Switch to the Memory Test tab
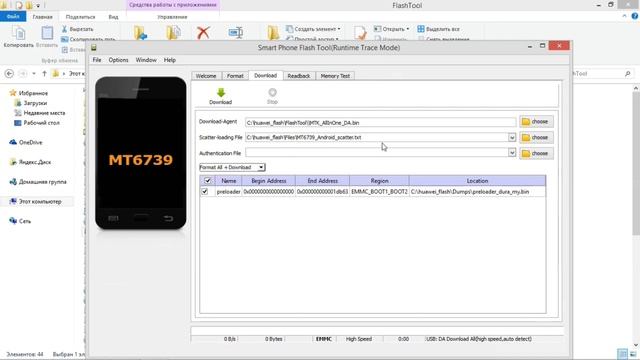The width and height of the screenshot is (640, 360). (335, 76)
